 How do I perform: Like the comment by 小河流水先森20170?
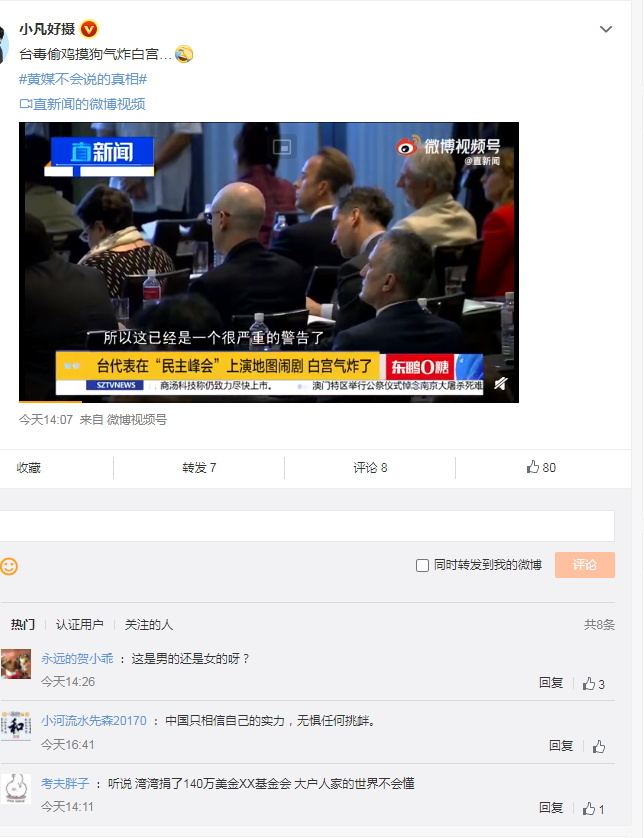pyautogui.click(x=599, y=746)
